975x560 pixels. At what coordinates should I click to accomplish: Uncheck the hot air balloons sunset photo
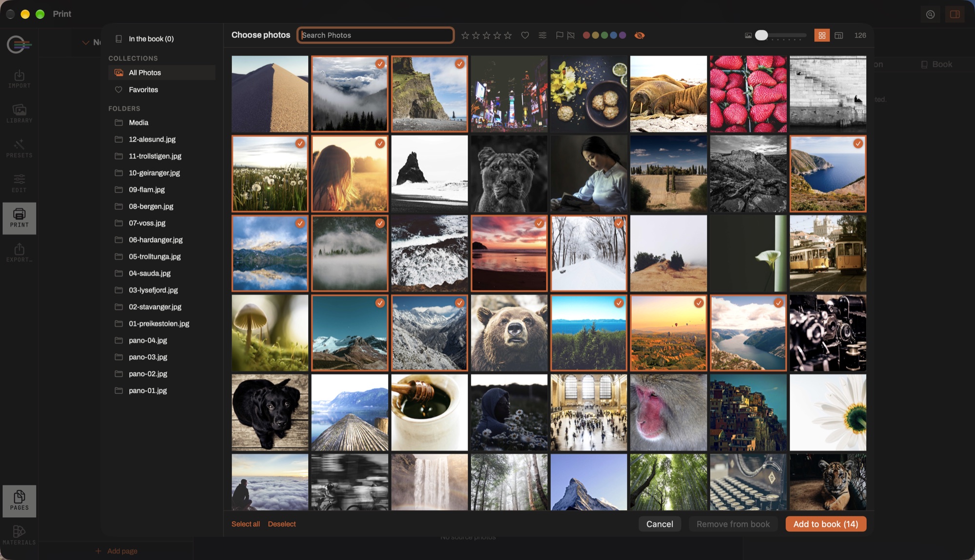(x=668, y=333)
